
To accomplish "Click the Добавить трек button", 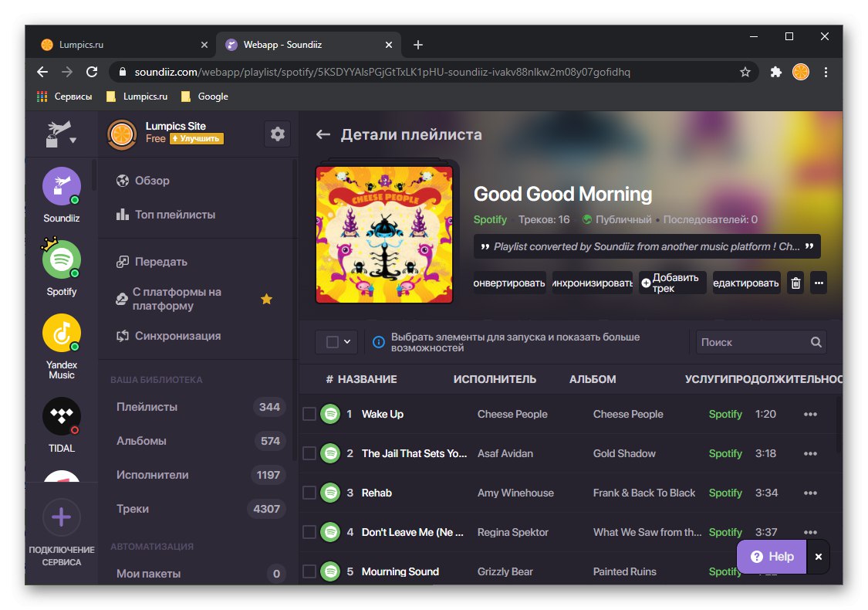I will [672, 282].
